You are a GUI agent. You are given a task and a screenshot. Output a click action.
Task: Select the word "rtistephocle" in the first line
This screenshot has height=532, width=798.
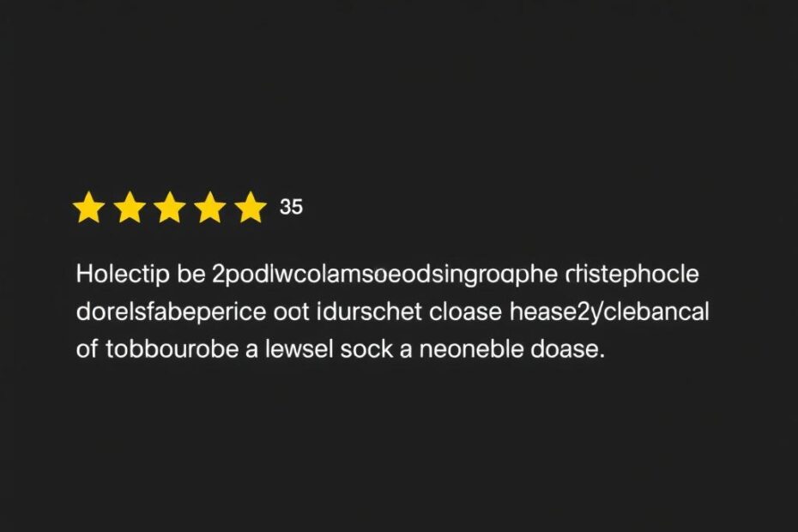[632, 275]
